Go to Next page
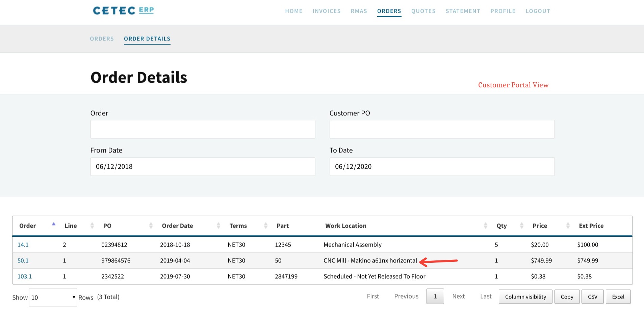644x309 pixels. coord(459,296)
